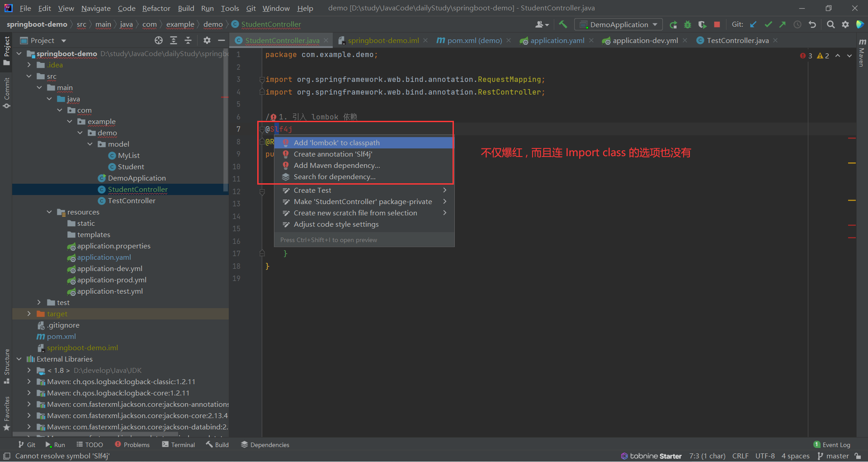
Task: Choose Search for dependency... option
Action: (363, 176)
